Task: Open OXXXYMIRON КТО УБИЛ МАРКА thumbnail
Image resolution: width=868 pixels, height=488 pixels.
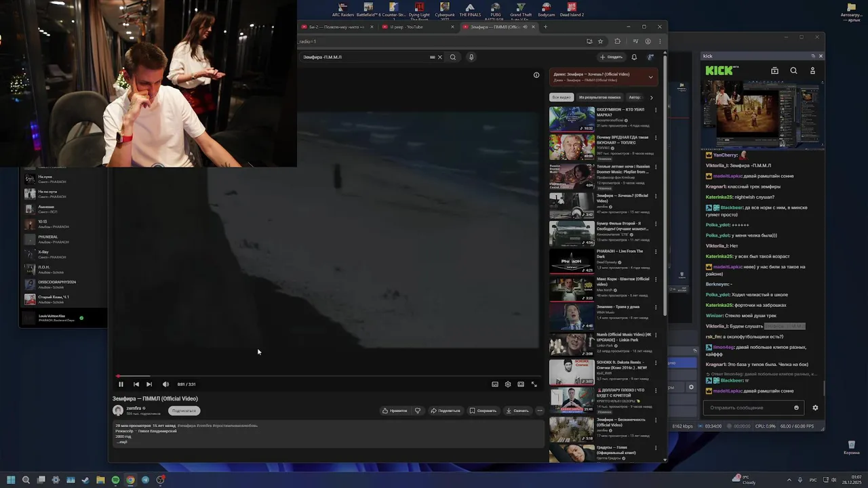Action: pyautogui.click(x=572, y=119)
